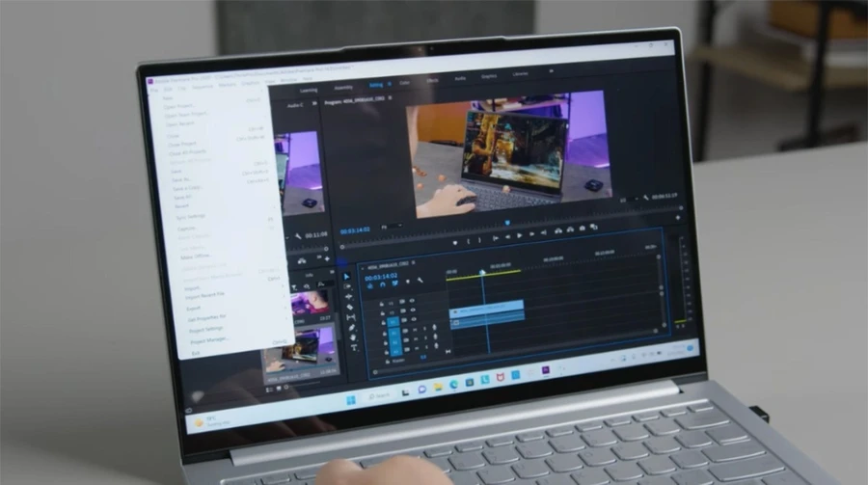Expand Source panel tabs overflow chevron
Image resolution: width=868 pixels, height=485 pixels.
314,103
